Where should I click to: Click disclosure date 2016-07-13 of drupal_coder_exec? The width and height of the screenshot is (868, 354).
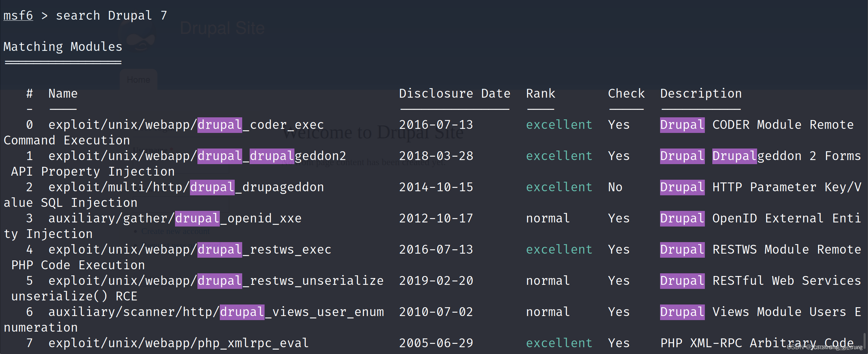pos(436,125)
